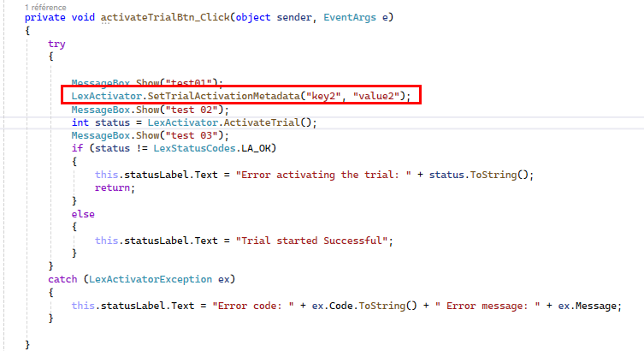Click the 'return' statement
This screenshot has width=644, height=351.
pos(112,187)
